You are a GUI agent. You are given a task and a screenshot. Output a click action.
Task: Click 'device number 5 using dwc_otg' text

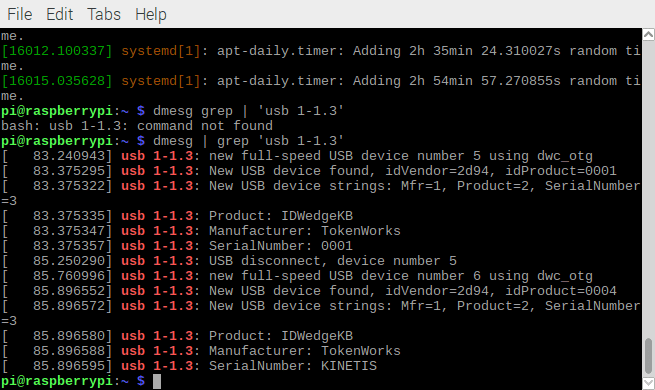[x=477, y=156]
